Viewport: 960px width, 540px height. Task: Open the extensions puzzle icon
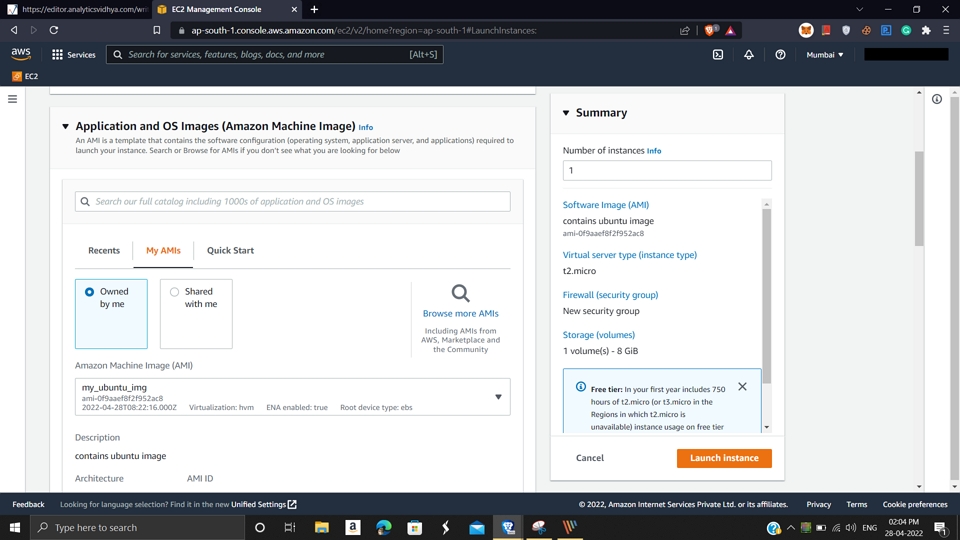926,30
